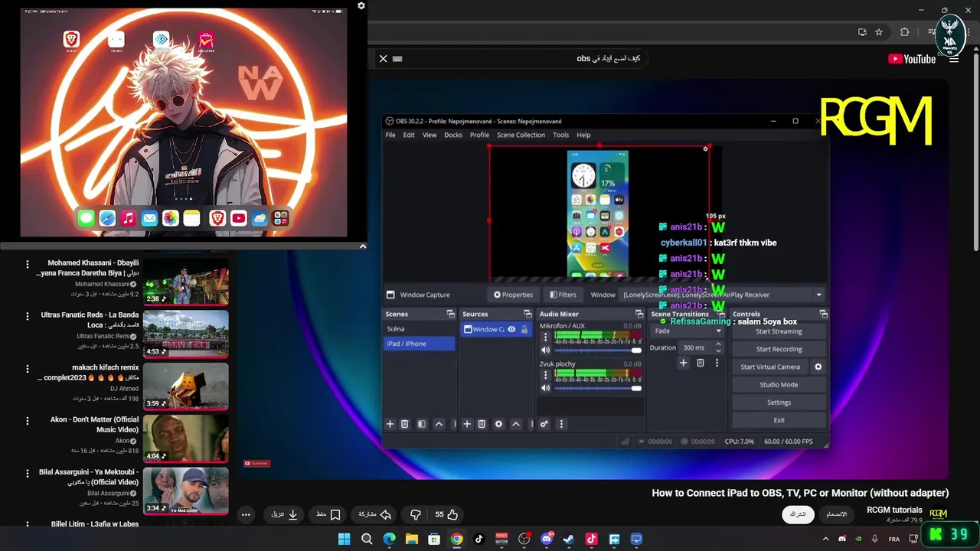Collapse the LonelyScreen bottom chevron

363,246
